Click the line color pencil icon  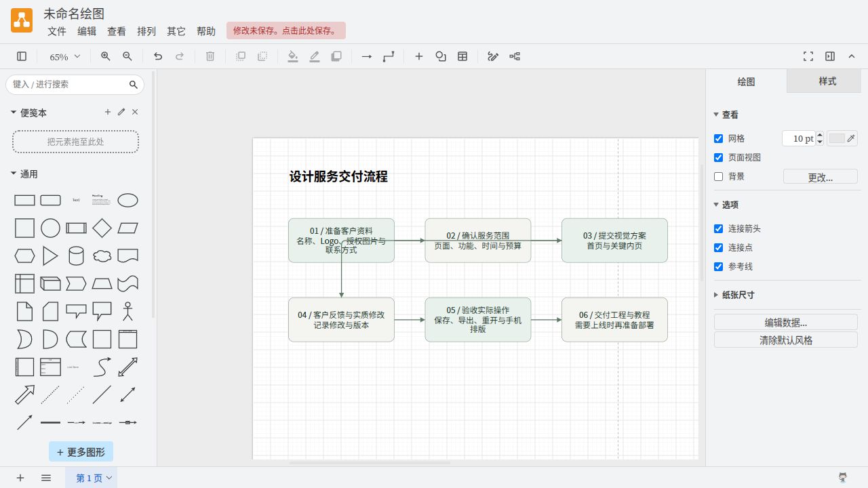pos(315,57)
